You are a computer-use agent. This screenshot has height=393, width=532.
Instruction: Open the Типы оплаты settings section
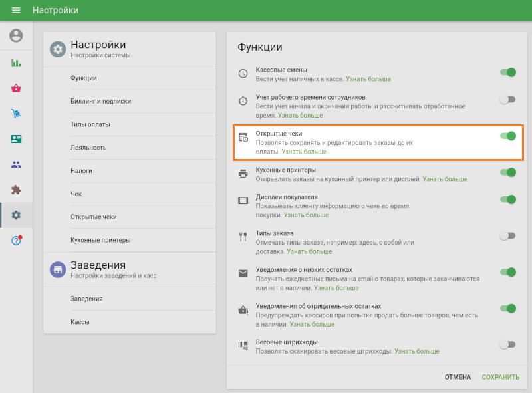click(90, 124)
